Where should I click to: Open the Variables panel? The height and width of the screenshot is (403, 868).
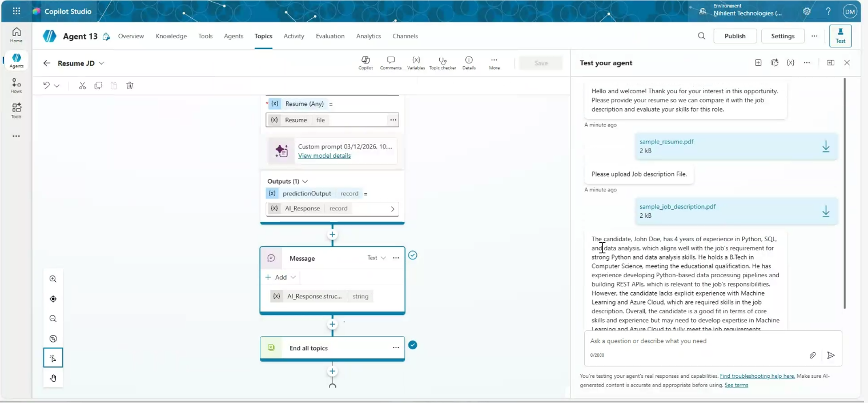coord(416,62)
